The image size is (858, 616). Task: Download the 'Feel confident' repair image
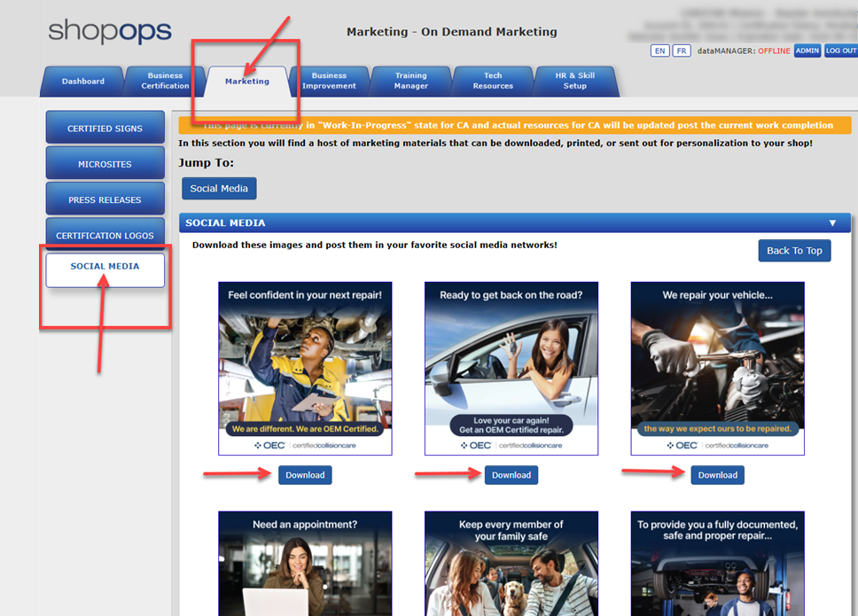pos(305,475)
